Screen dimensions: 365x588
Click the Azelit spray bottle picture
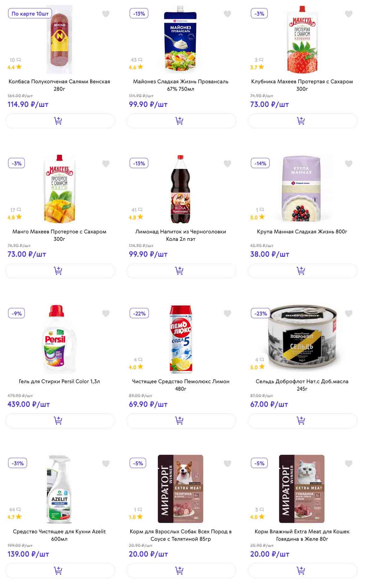[59, 489]
